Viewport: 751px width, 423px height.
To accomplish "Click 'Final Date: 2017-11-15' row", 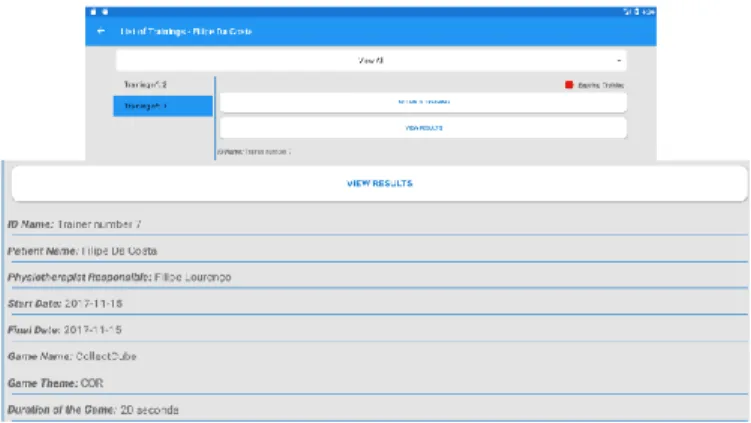I will tap(65, 330).
